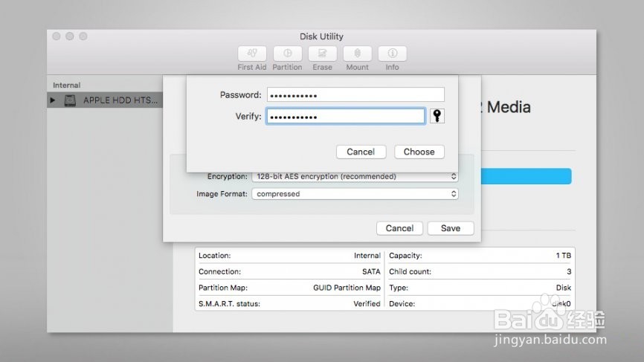Click the Disk Utility window title
The height and width of the screenshot is (362, 644).
pos(321,36)
